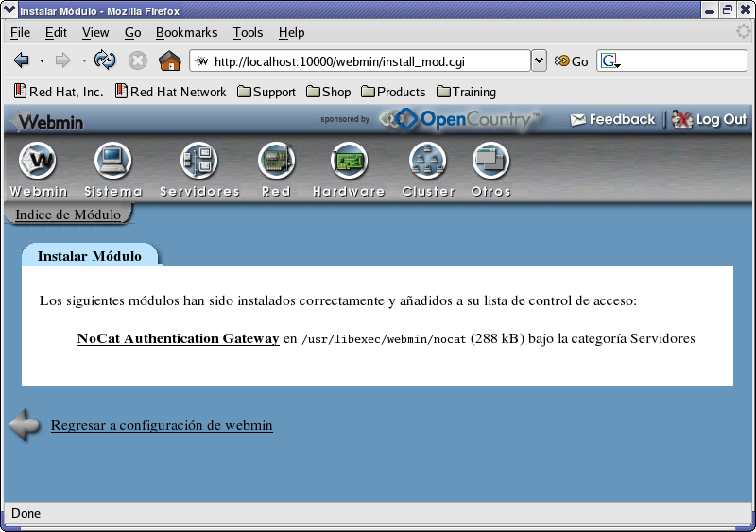Open the Webmin category icon
Viewport: 756px width, 532px height.
pyautogui.click(x=38, y=170)
